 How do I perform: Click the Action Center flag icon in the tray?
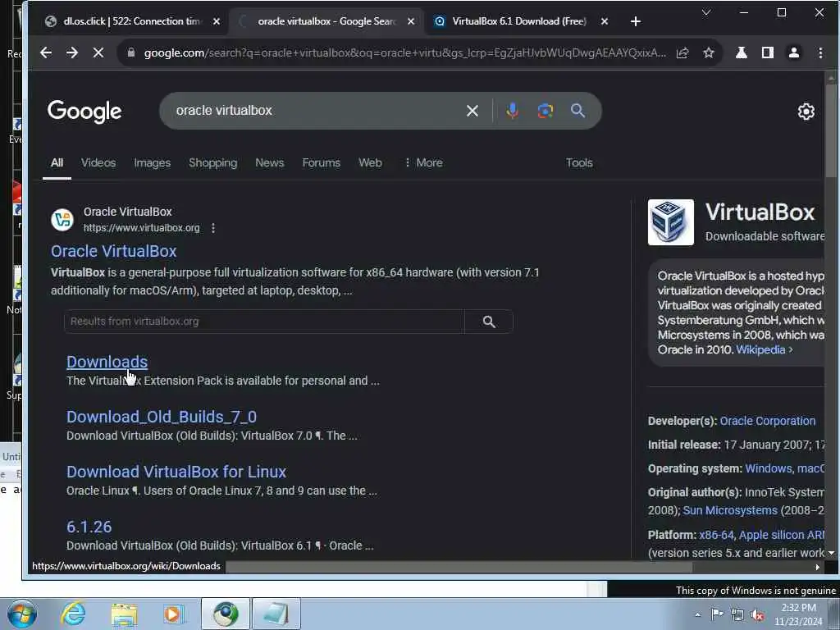717,614
